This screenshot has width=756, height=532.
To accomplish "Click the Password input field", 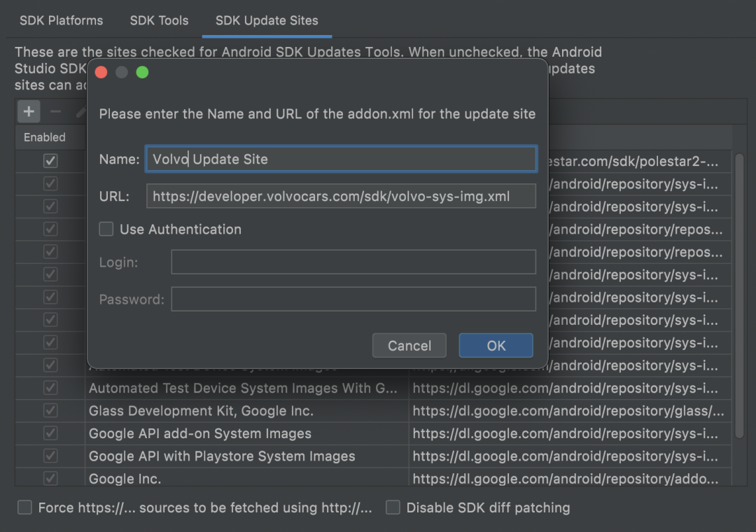I will coord(353,299).
